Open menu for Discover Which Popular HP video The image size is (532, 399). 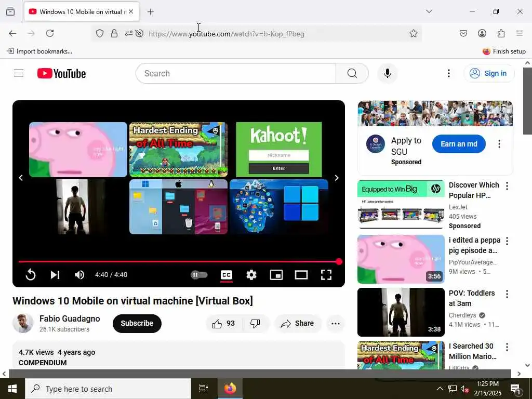click(507, 186)
